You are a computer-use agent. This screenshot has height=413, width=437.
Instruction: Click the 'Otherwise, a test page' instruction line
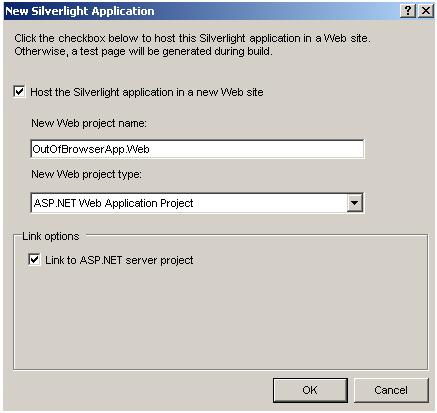(x=143, y=52)
